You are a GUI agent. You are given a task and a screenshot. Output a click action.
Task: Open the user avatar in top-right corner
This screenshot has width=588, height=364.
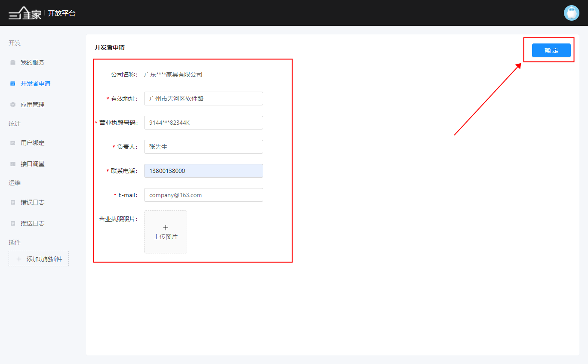pyautogui.click(x=572, y=13)
